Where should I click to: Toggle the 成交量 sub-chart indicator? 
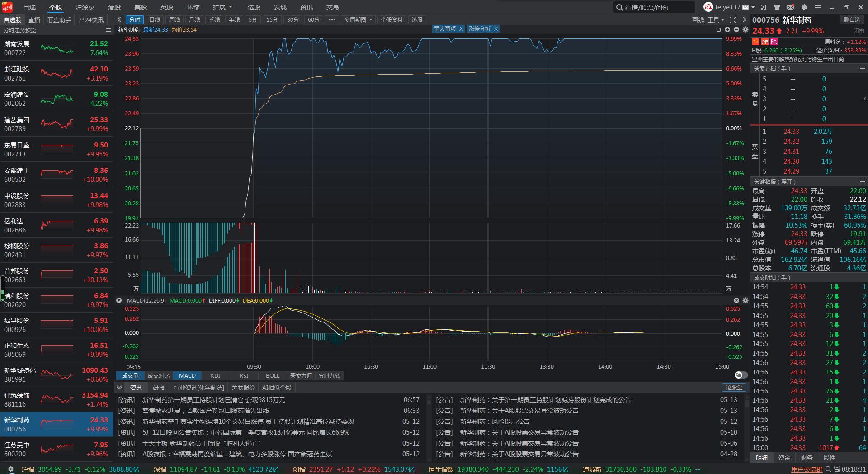coord(130,376)
